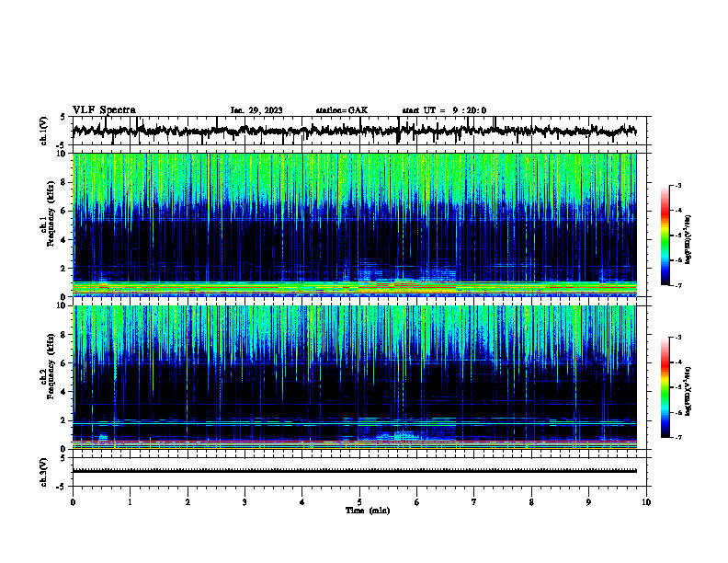The image size is (728, 563).
Task: Click the ch.3 voltage trace
Action: [x=354, y=471]
